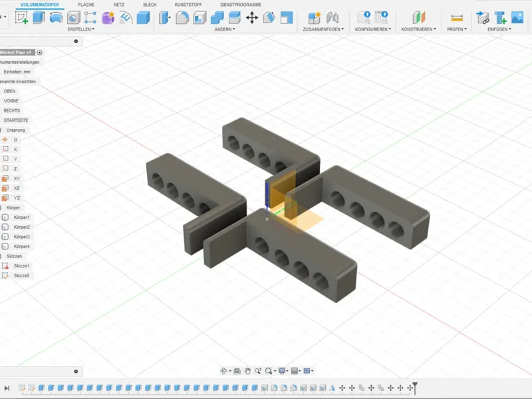Collapse browser panel with dot button
This screenshot has height=399, width=532.
tap(76, 41)
